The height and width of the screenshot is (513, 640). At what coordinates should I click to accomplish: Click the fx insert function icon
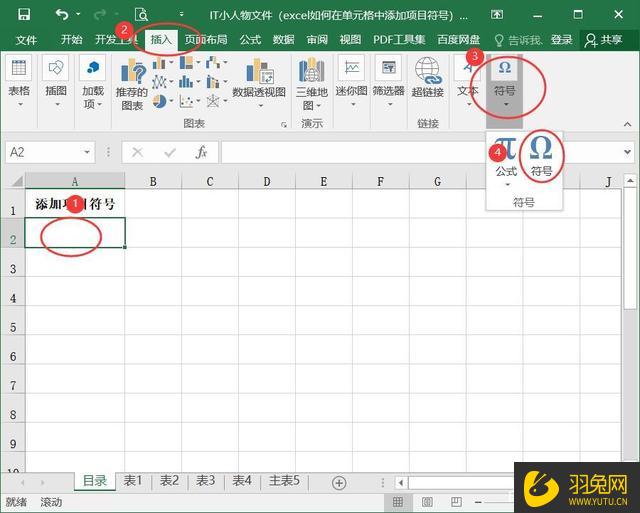click(201, 152)
